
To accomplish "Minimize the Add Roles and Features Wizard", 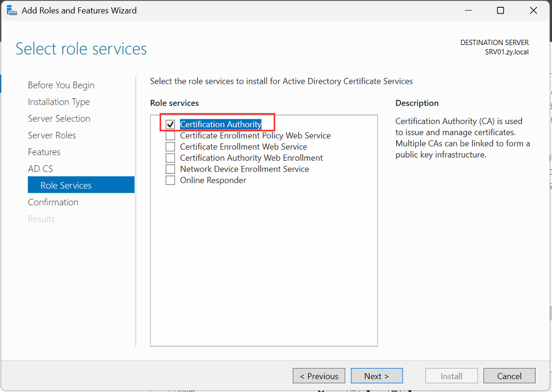I will (468, 10).
